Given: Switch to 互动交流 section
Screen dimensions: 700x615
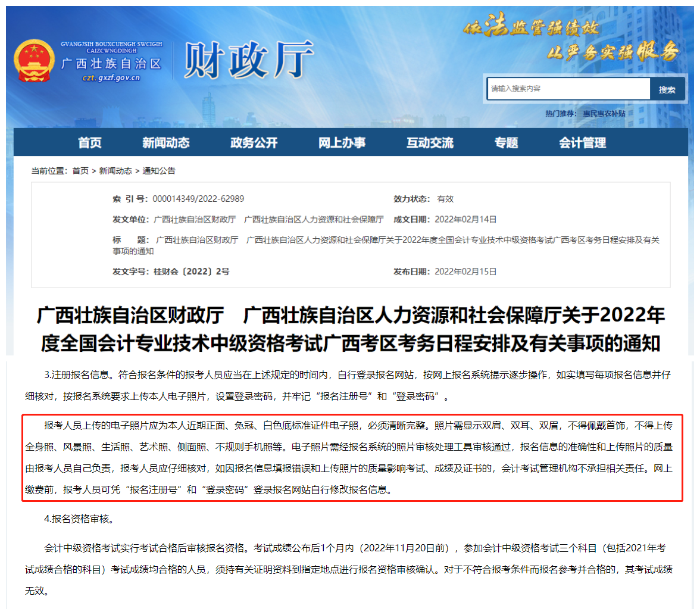Looking at the screenshot, I should click(430, 143).
